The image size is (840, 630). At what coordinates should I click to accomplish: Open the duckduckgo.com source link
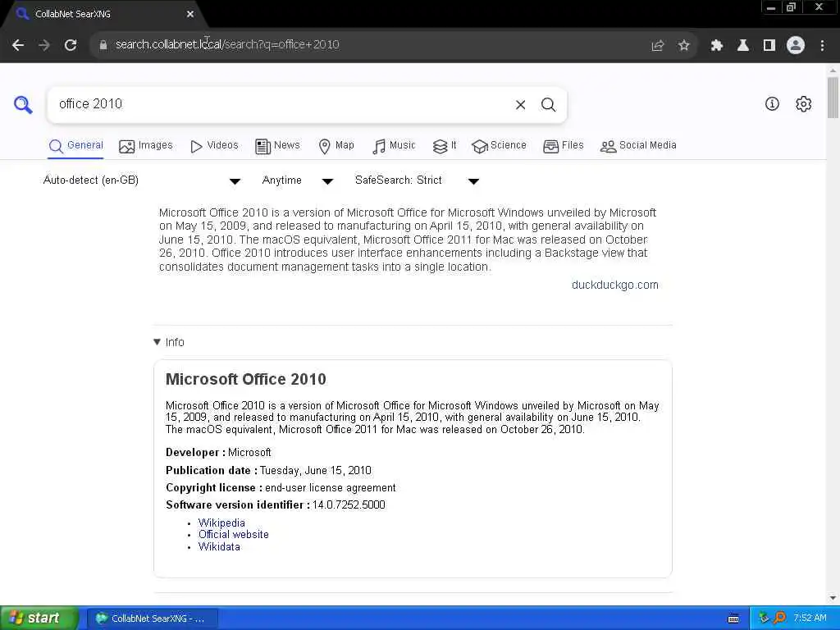coord(615,285)
